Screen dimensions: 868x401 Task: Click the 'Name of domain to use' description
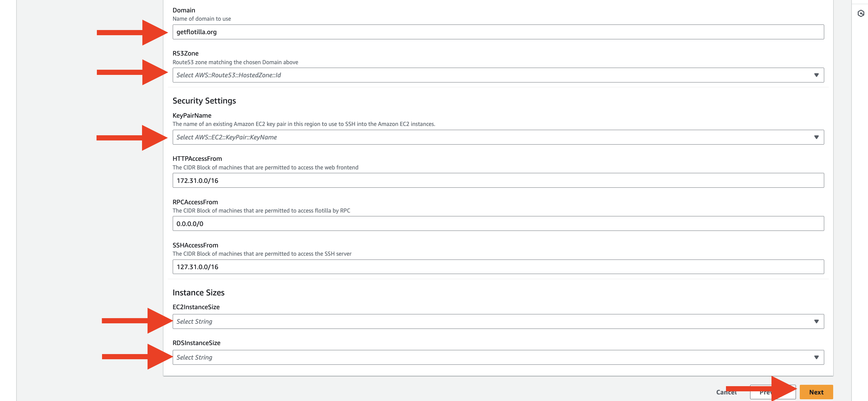click(202, 19)
